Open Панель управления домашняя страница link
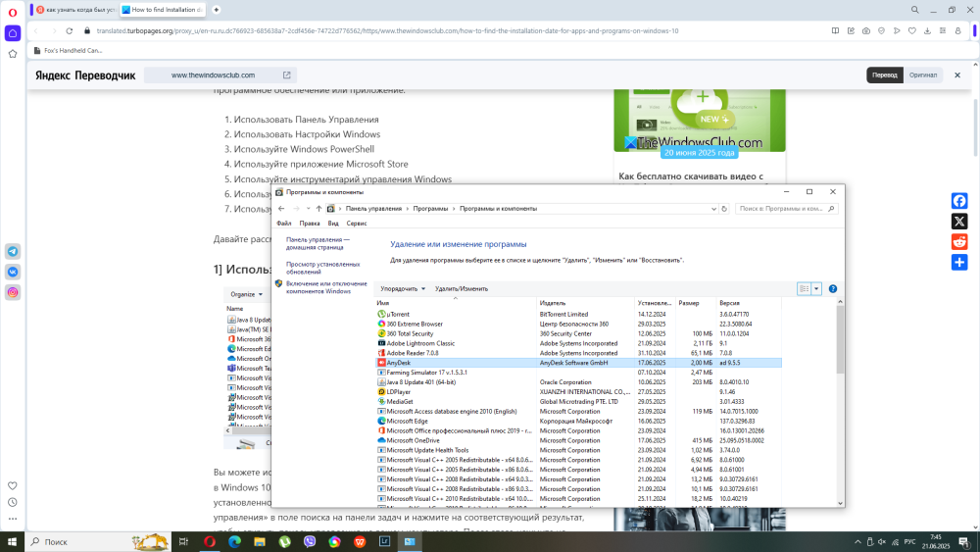 (318, 243)
